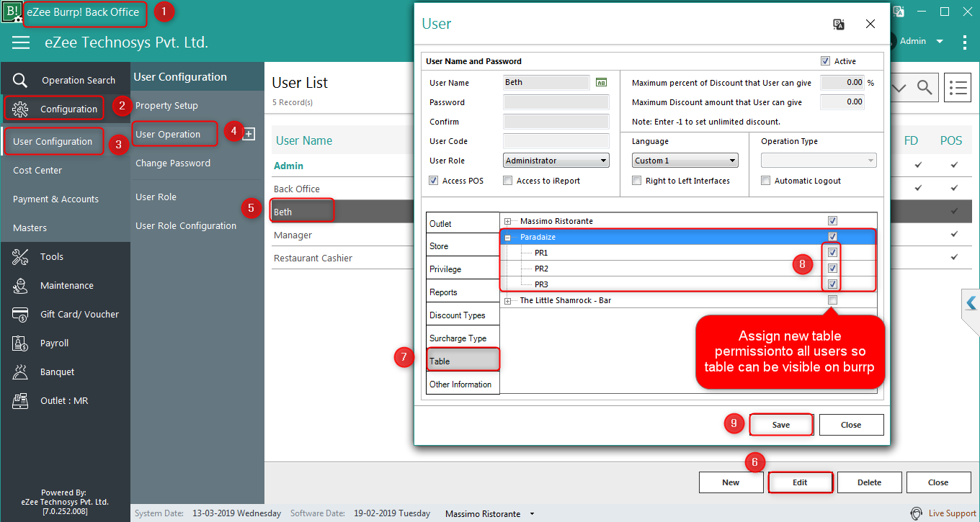Expand the chevron next to search in User List

(x=899, y=88)
